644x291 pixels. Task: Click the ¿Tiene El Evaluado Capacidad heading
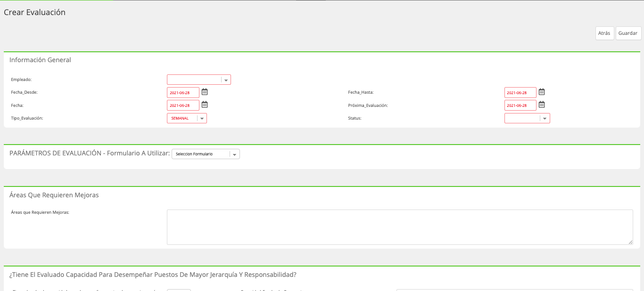point(153,275)
